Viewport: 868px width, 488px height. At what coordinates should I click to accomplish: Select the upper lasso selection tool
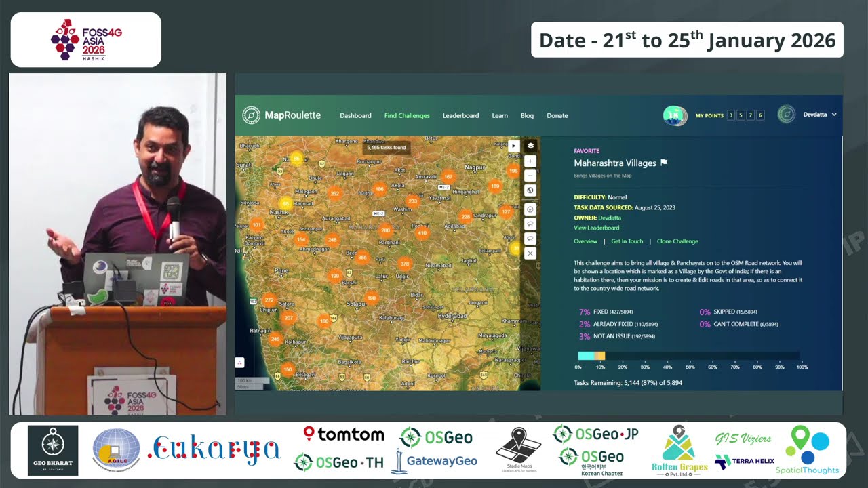(530, 224)
